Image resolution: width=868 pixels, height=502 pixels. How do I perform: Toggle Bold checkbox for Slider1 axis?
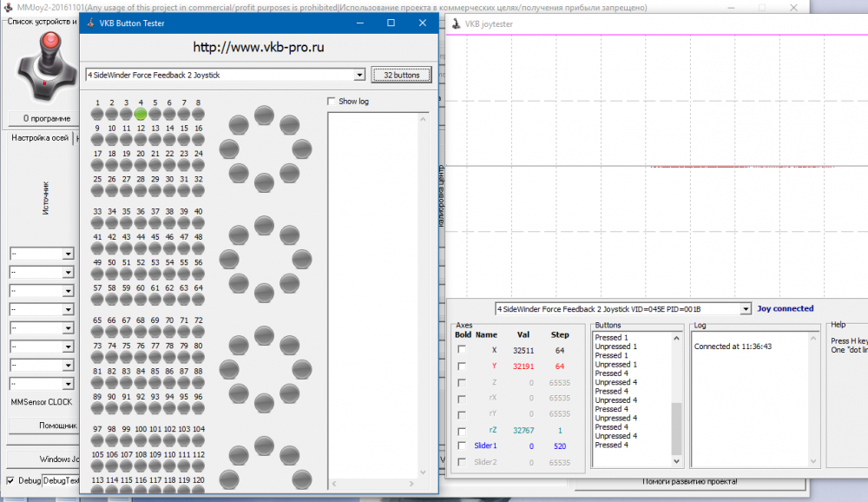point(462,446)
